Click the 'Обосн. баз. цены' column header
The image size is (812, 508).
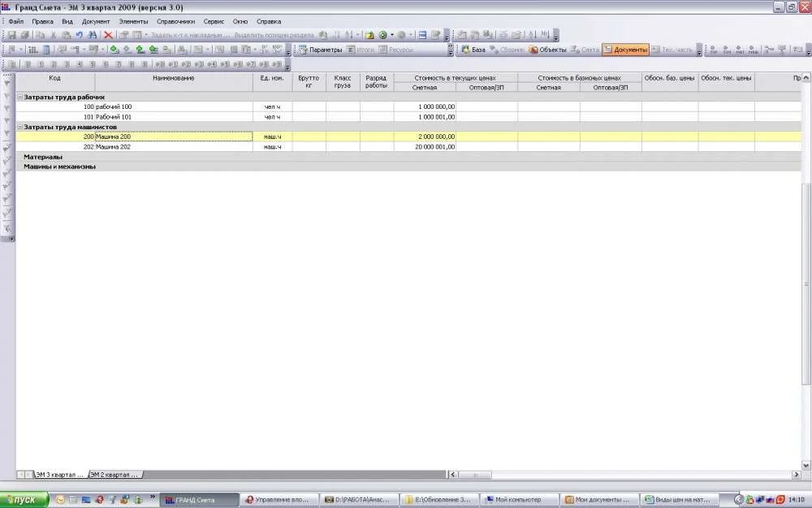pyautogui.click(x=670, y=82)
